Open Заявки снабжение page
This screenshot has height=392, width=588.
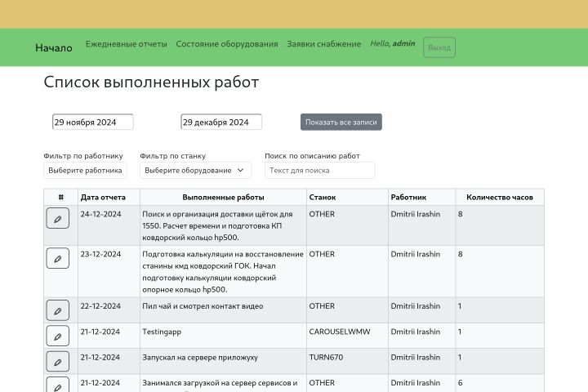[x=324, y=44]
